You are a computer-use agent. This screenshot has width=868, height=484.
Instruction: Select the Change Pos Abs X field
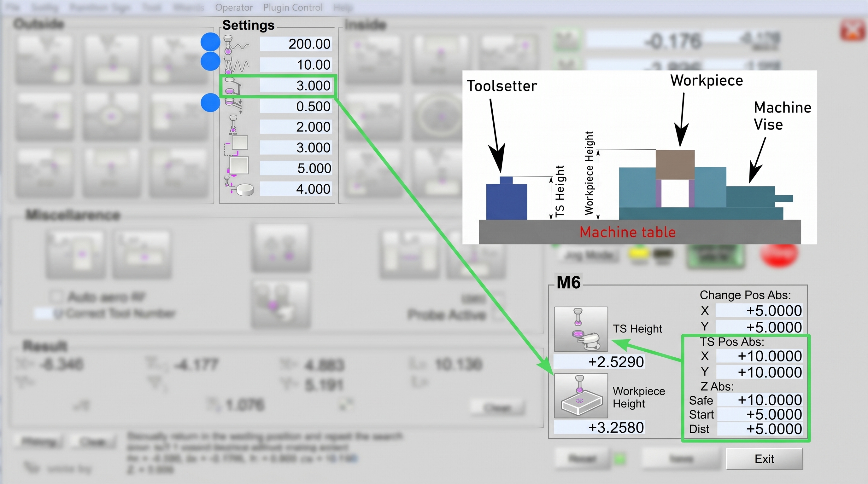[x=759, y=310]
